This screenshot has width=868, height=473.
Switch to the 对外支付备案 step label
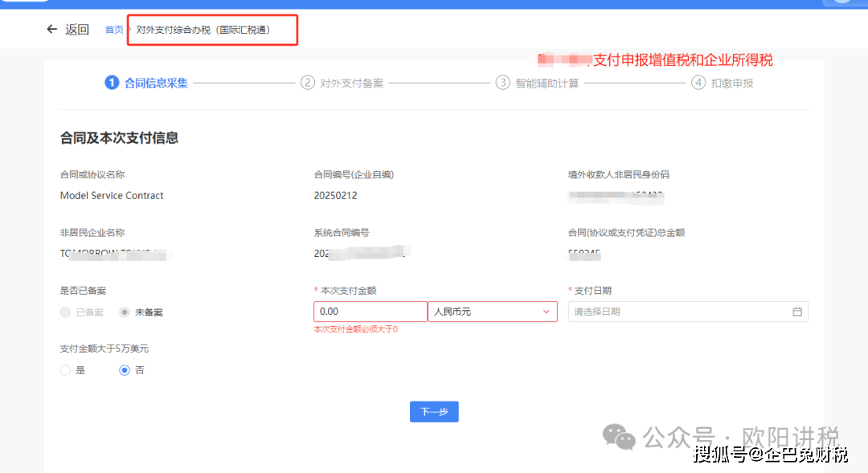[x=352, y=83]
